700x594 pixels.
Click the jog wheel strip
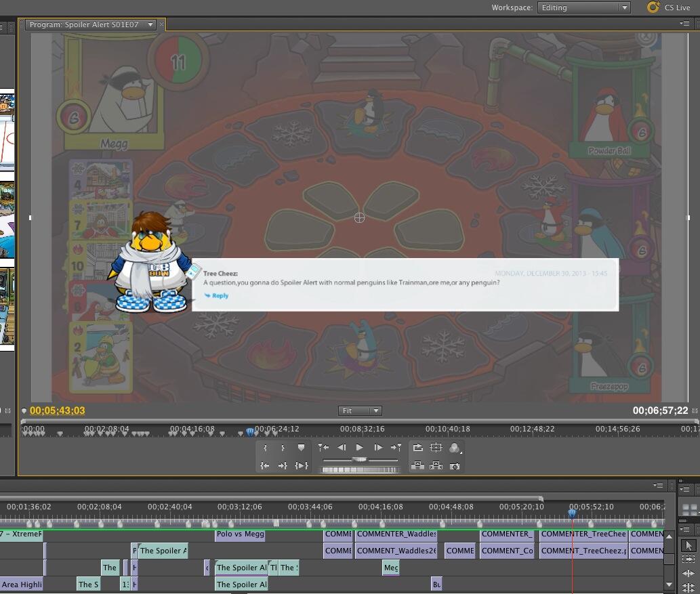click(360, 469)
